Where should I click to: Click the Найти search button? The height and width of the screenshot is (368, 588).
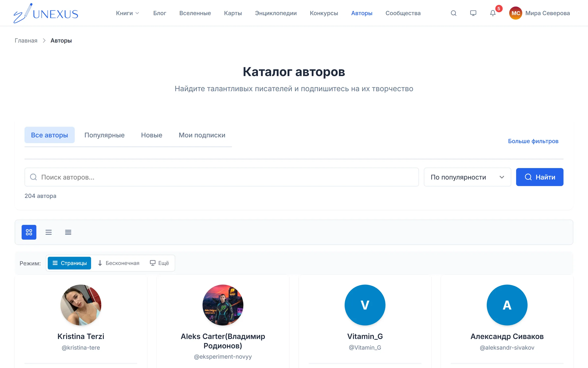tap(539, 177)
